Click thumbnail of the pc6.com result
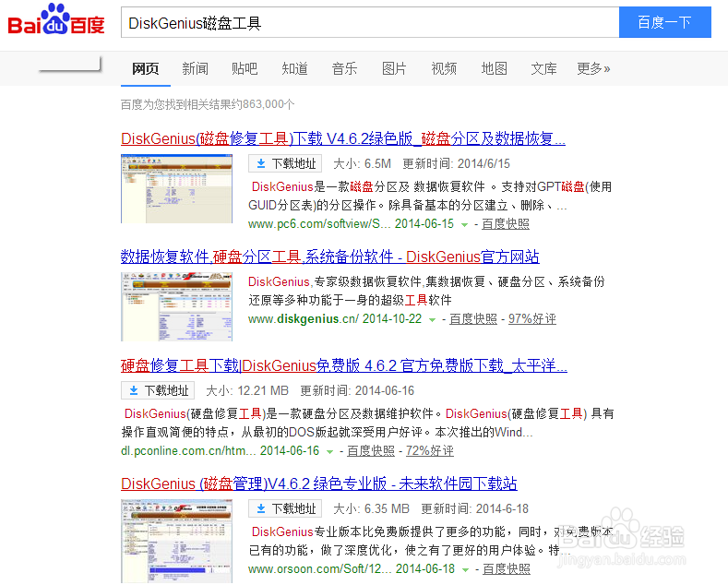 coord(176,188)
